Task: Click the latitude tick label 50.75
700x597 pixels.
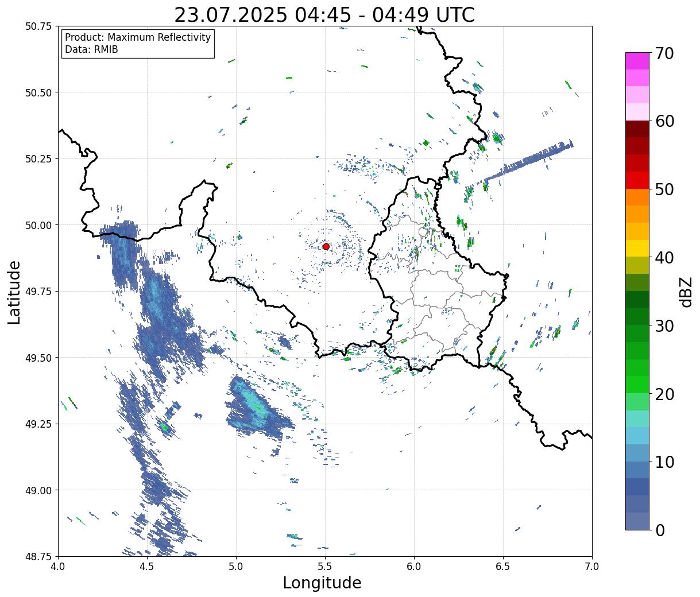Action: point(38,26)
